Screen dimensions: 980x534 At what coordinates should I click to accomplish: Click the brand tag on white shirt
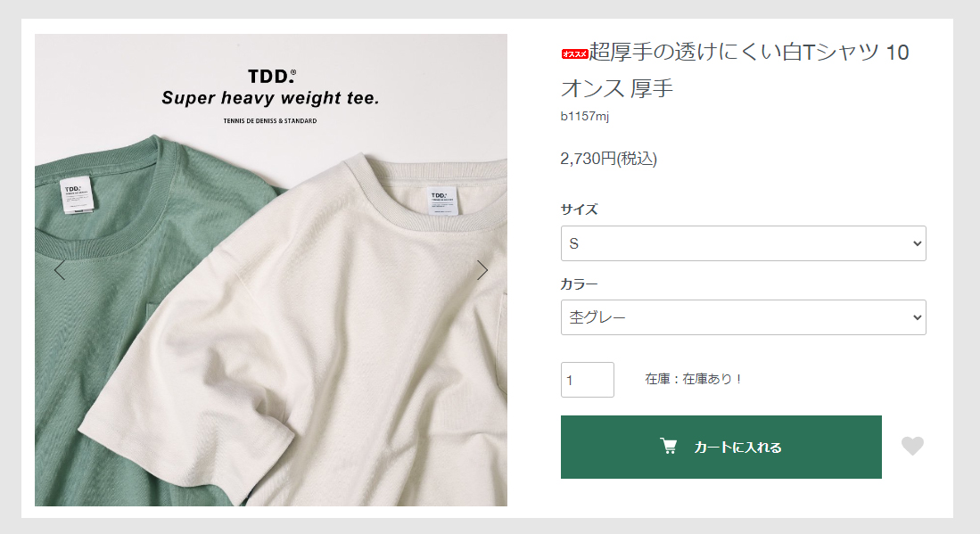[x=442, y=201]
